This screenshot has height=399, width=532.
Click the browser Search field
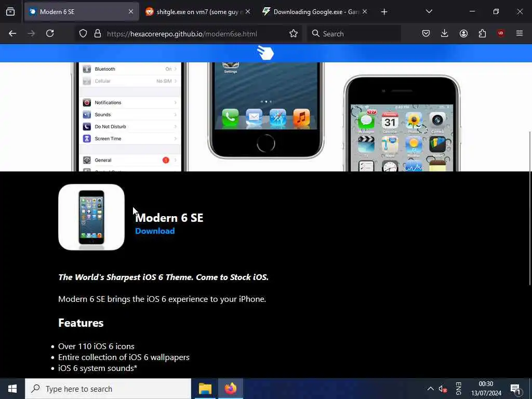click(x=354, y=34)
